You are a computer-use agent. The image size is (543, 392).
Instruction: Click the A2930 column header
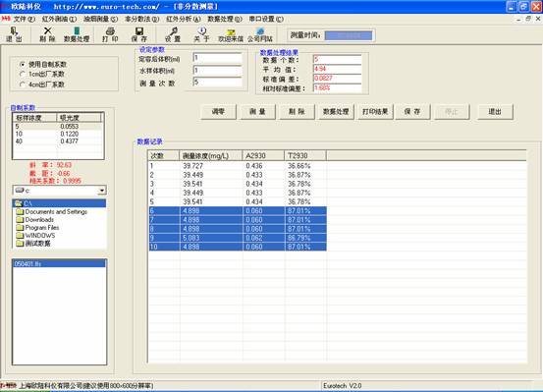point(263,155)
